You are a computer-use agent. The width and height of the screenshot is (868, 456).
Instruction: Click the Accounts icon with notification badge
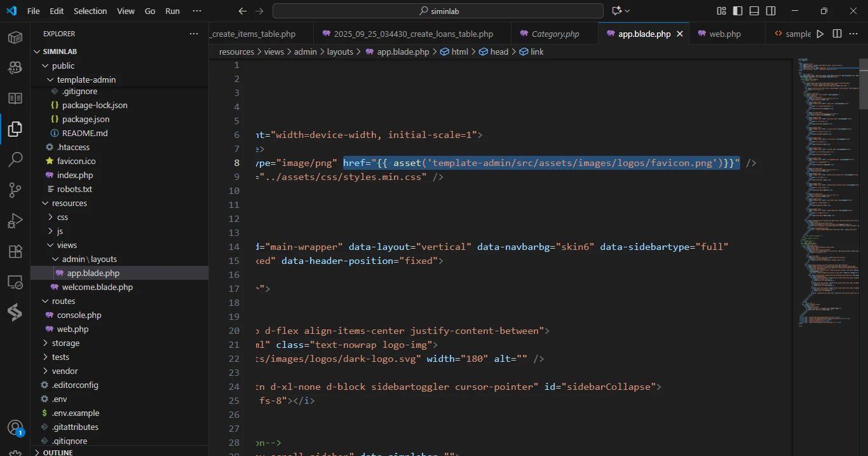pyautogui.click(x=15, y=427)
